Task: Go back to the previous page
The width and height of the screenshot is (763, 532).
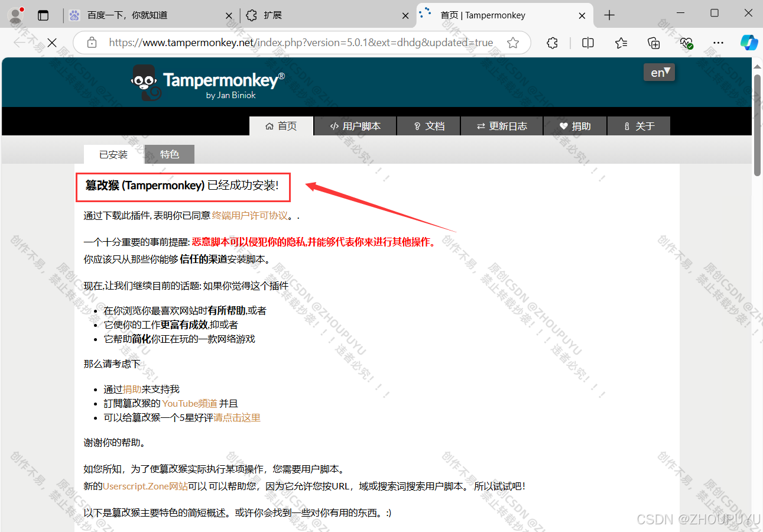Action: (20, 43)
